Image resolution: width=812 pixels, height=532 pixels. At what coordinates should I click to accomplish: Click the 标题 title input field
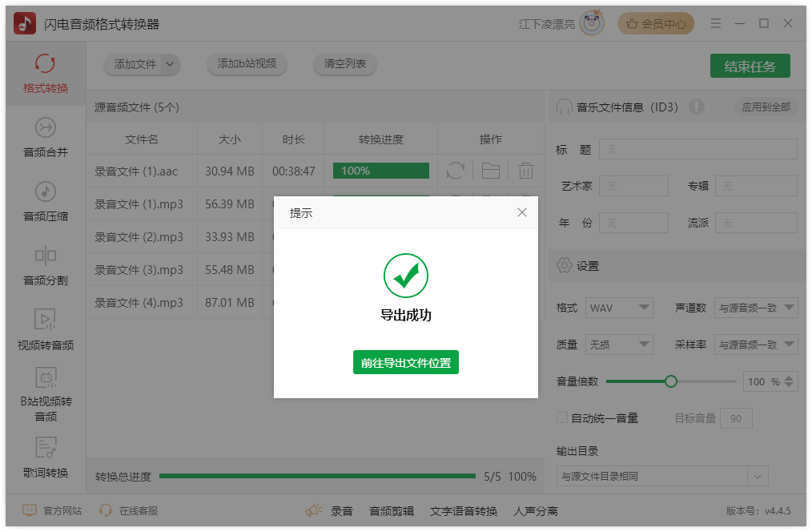point(697,149)
